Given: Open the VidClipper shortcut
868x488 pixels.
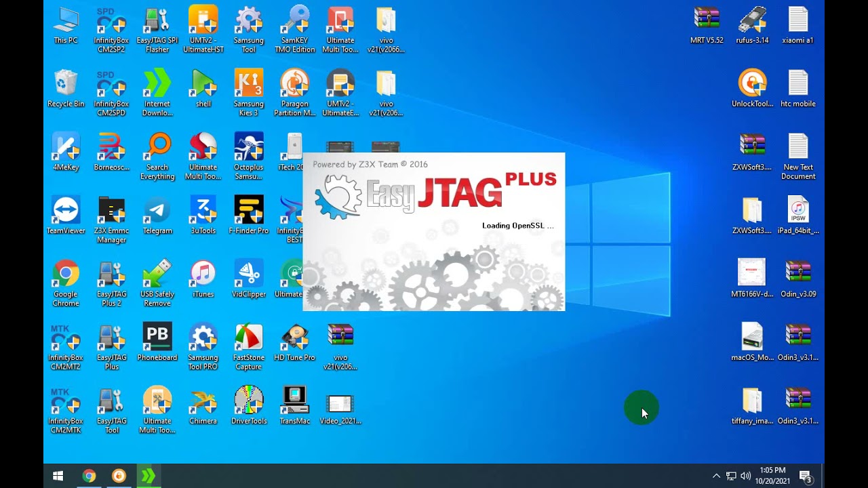Looking at the screenshot, I should tap(249, 279).
